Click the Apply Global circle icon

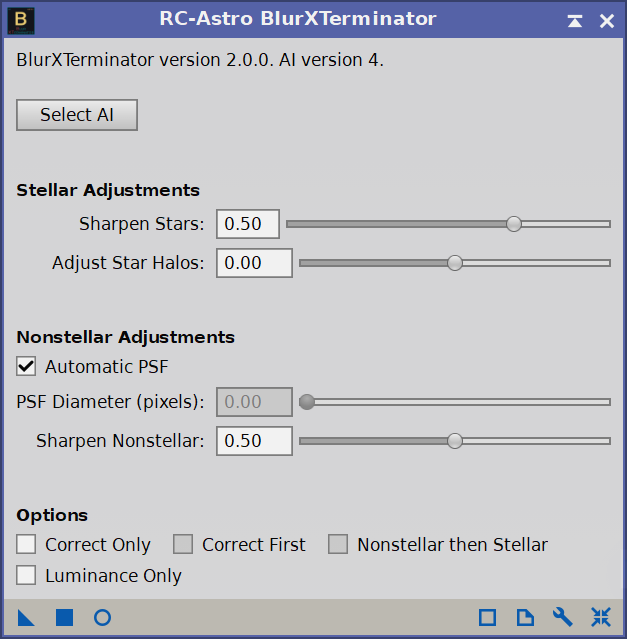[x=102, y=617]
